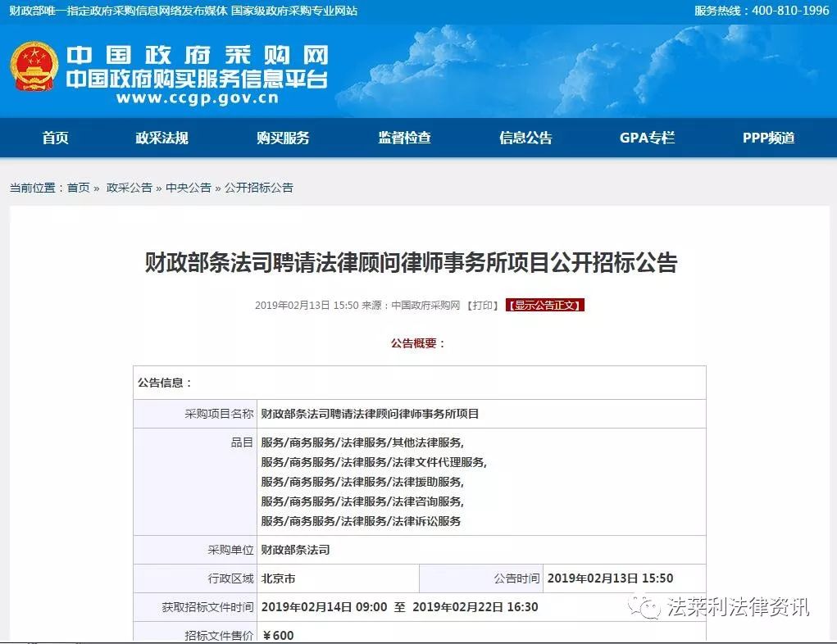Click the national emblem logo
The height and width of the screenshot is (644, 837).
[x=34, y=66]
